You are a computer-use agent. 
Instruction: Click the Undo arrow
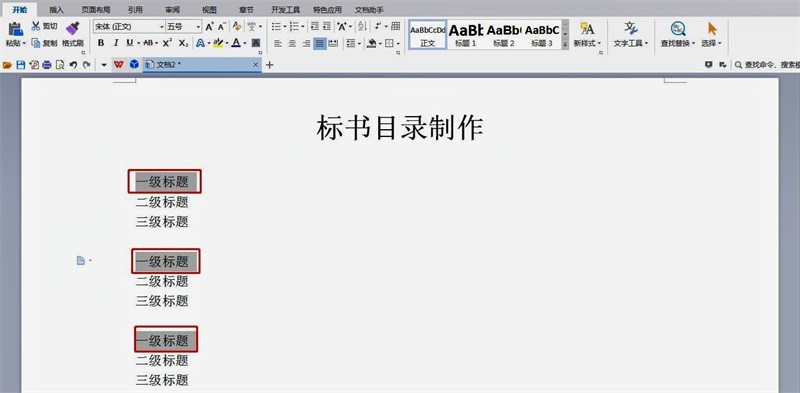(x=73, y=65)
